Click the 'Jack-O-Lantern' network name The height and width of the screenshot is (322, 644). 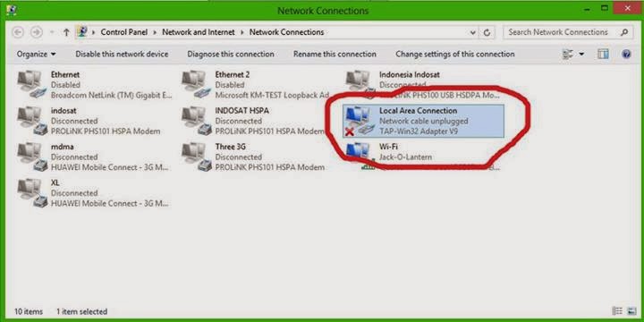point(405,157)
